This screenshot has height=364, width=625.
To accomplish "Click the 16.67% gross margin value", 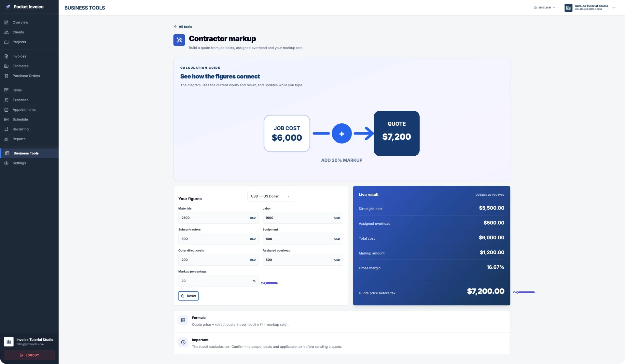I will pyautogui.click(x=495, y=267).
